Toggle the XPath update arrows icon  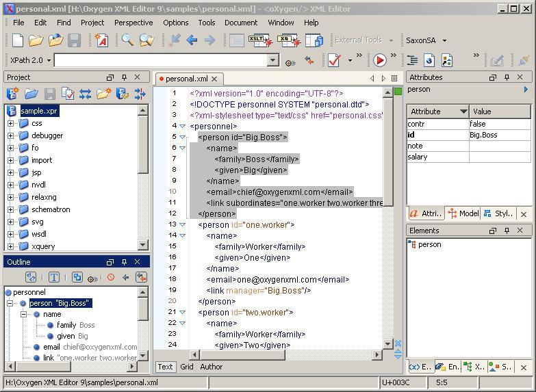[309, 60]
